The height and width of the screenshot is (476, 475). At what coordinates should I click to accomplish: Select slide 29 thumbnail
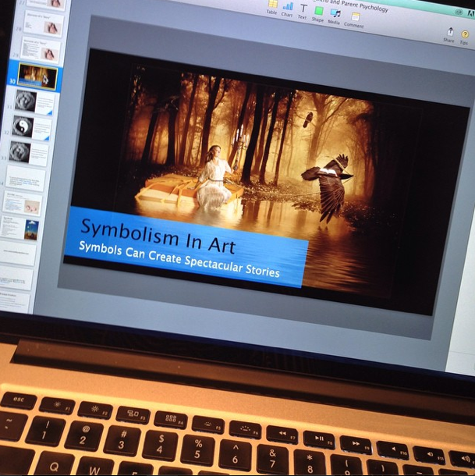pos(41,51)
